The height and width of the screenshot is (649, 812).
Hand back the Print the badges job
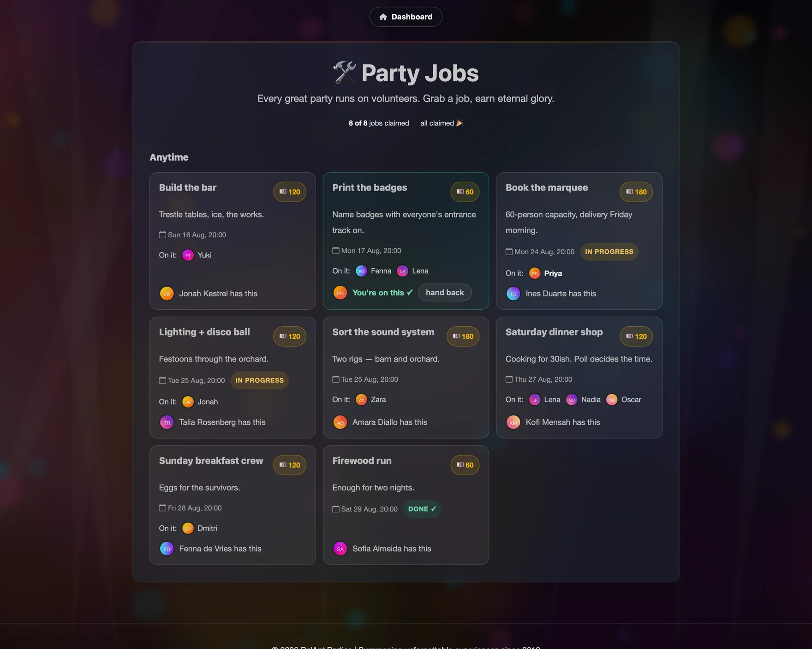pos(445,293)
